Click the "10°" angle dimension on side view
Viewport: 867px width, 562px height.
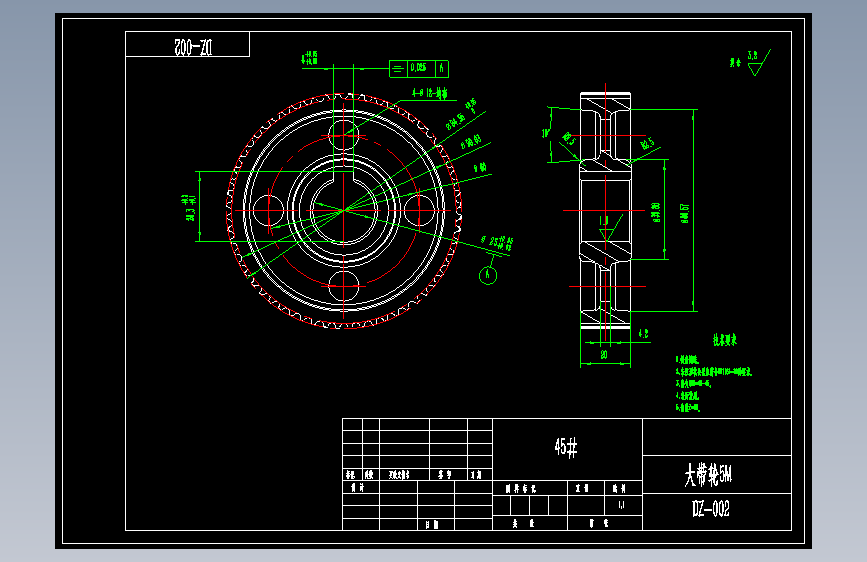pos(545,133)
